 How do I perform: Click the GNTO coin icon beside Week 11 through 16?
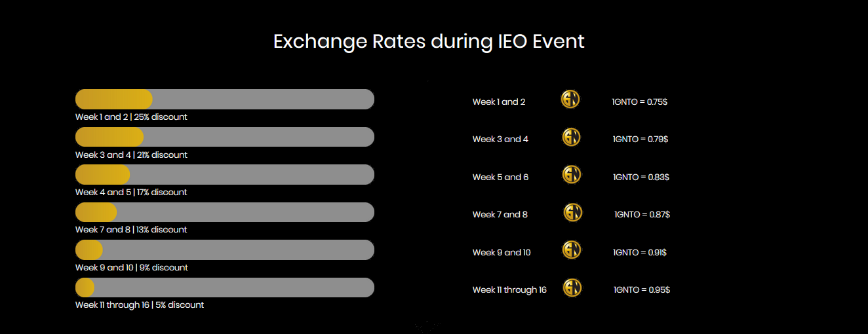click(572, 288)
